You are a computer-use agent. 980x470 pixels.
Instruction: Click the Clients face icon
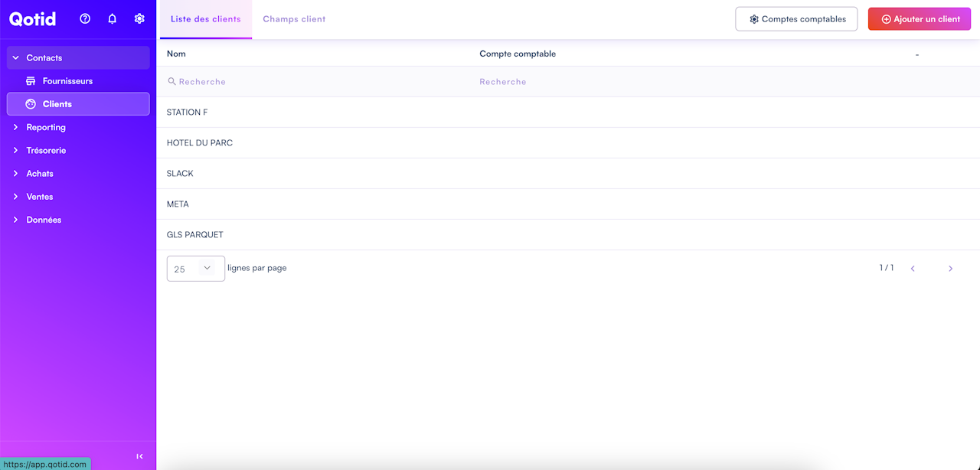(31, 104)
